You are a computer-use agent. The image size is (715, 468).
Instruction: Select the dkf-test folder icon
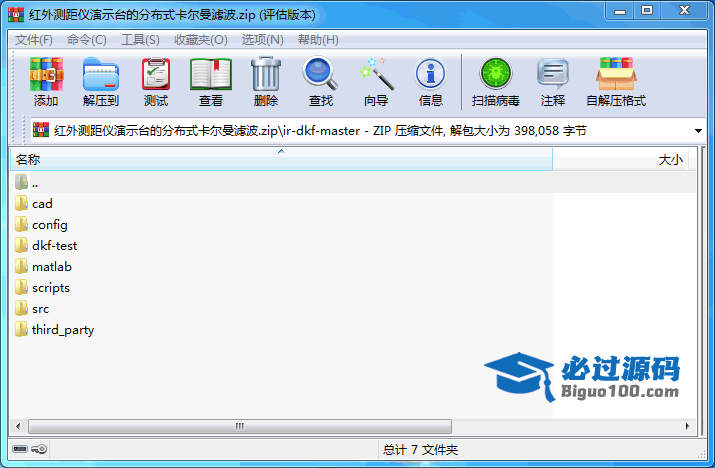(21, 245)
